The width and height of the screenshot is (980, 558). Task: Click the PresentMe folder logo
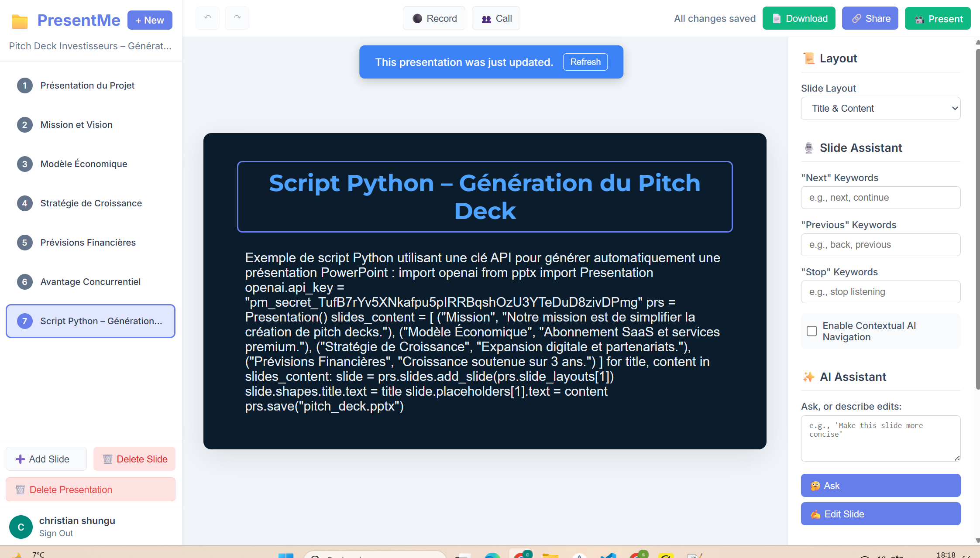point(20,21)
